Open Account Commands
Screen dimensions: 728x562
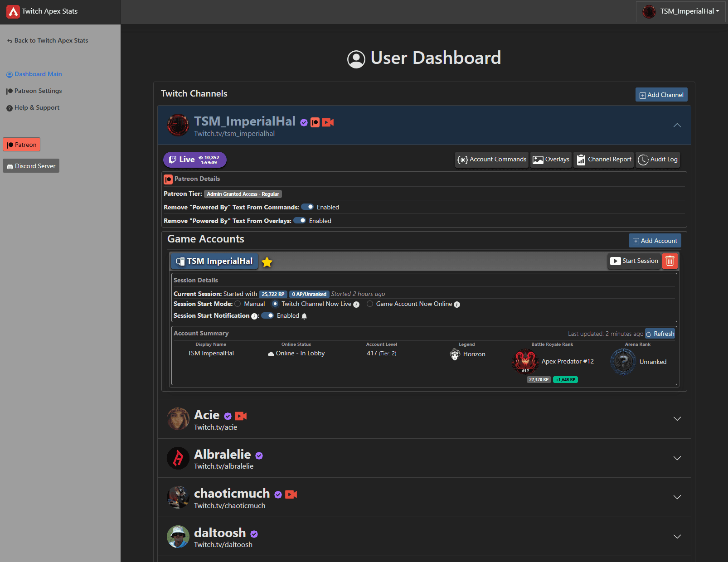tap(492, 160)
